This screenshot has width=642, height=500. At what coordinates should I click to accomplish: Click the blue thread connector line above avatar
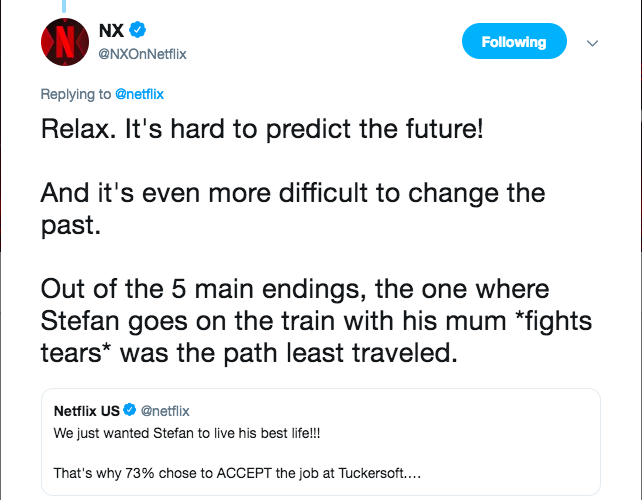67,6
